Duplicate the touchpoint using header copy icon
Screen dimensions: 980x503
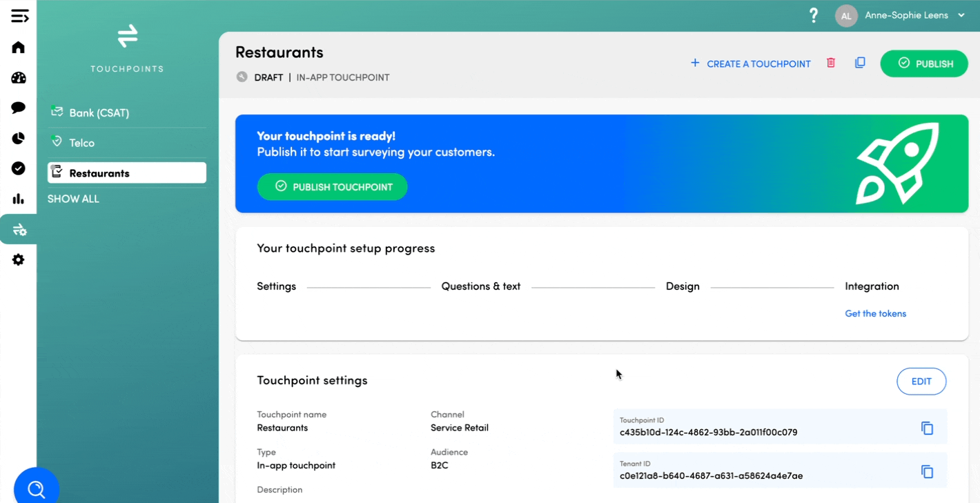tap(860, 63)
